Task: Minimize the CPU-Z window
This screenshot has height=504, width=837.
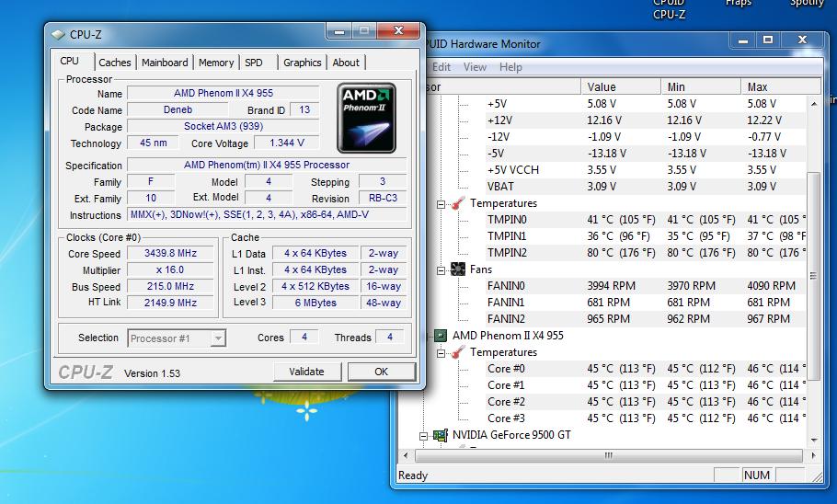Action: click(x=338, y=31)
